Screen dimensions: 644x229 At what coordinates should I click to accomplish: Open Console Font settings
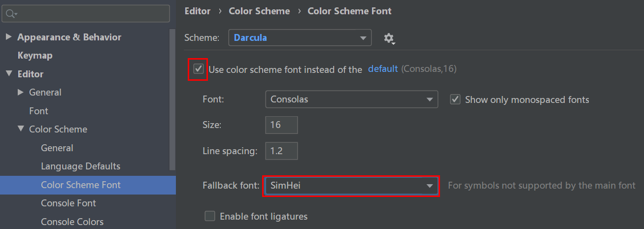(68, 203)
